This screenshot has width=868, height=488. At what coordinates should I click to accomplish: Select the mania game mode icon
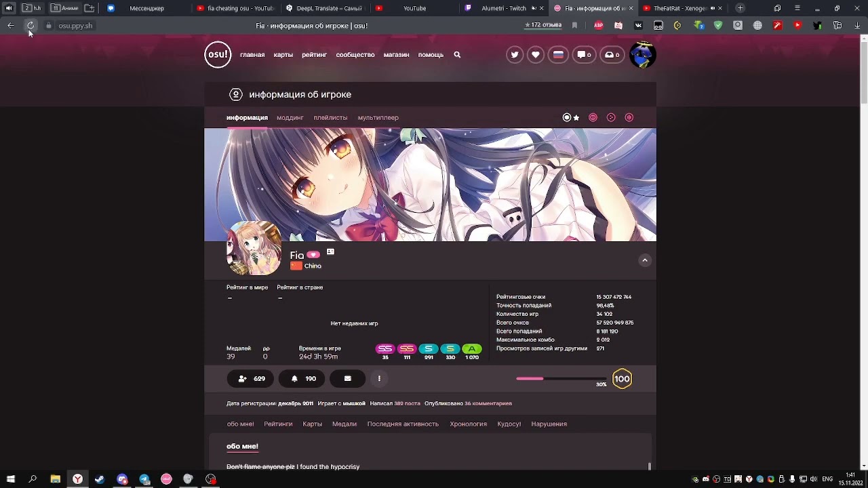(x=629, y=118)
